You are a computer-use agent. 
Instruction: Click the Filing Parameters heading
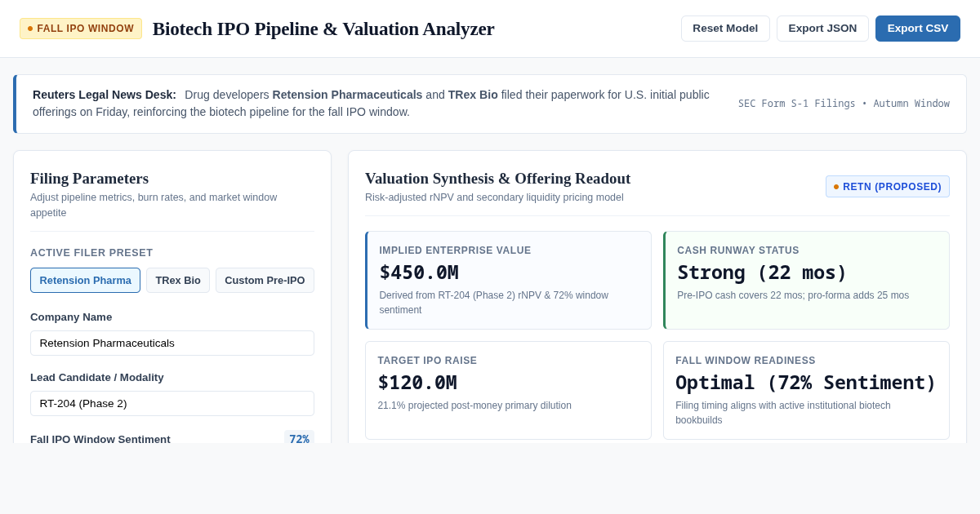[x=89, y=179]
